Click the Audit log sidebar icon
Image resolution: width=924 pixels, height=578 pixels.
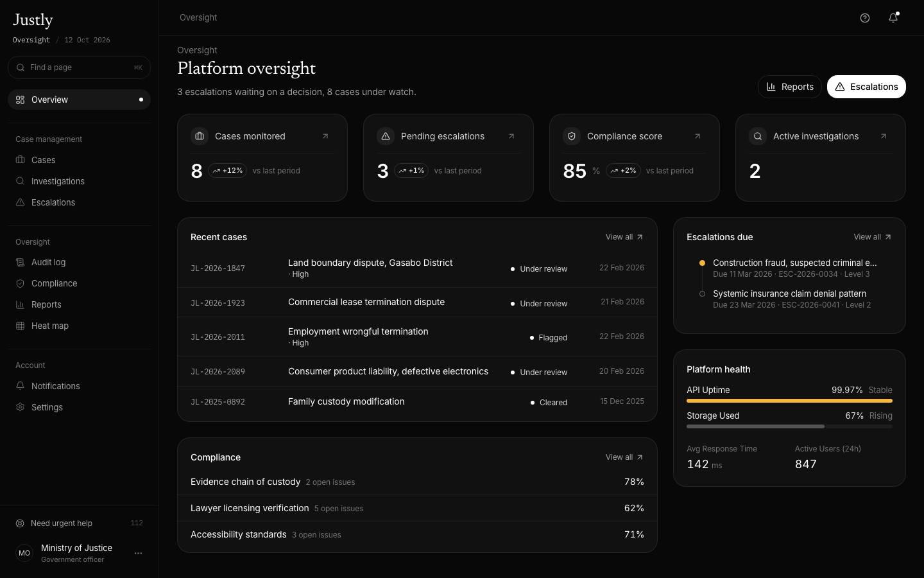20,262
